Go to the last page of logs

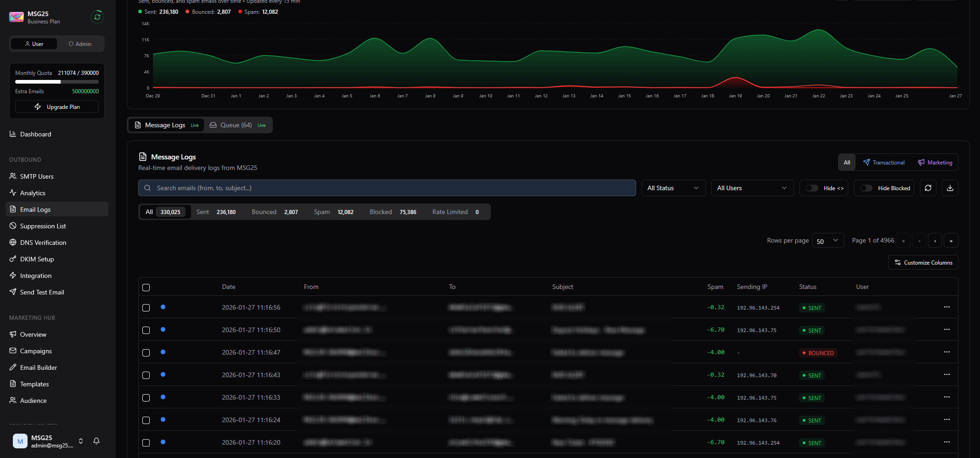click(x=951, y=241)
